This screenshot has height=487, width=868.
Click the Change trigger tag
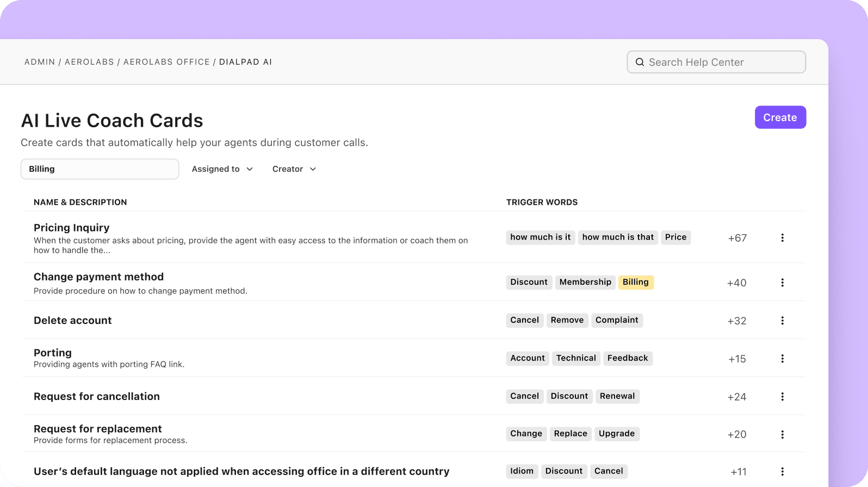point(526,434)
